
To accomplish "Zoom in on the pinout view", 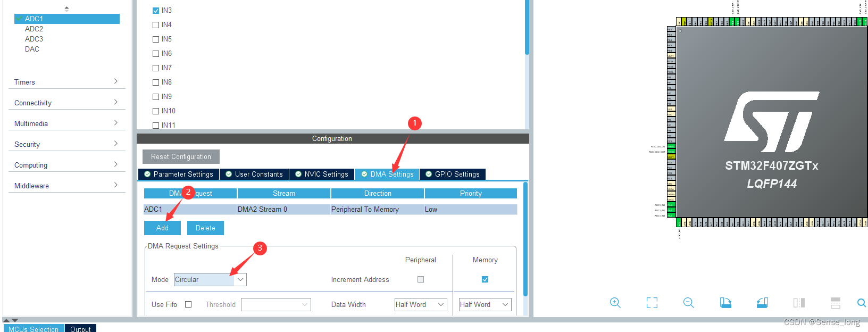I will 615,303.
